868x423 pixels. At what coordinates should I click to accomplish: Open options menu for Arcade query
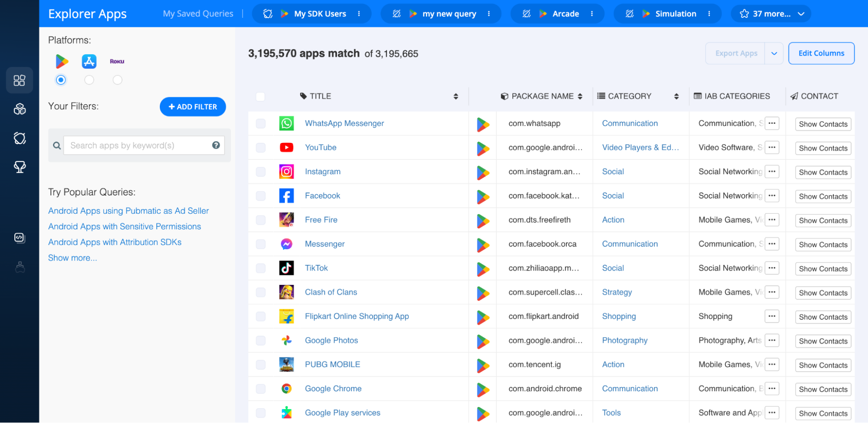coord(592,14)
